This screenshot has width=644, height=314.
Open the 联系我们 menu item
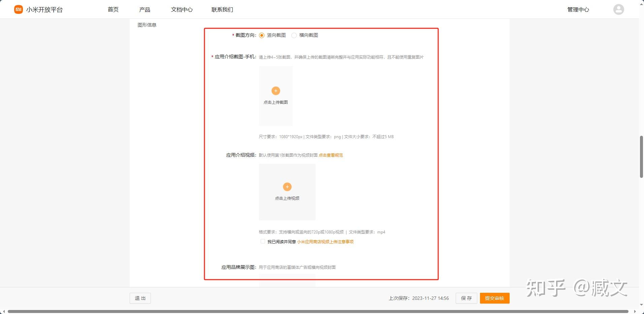pyautogui.click(x=222, y=9)
